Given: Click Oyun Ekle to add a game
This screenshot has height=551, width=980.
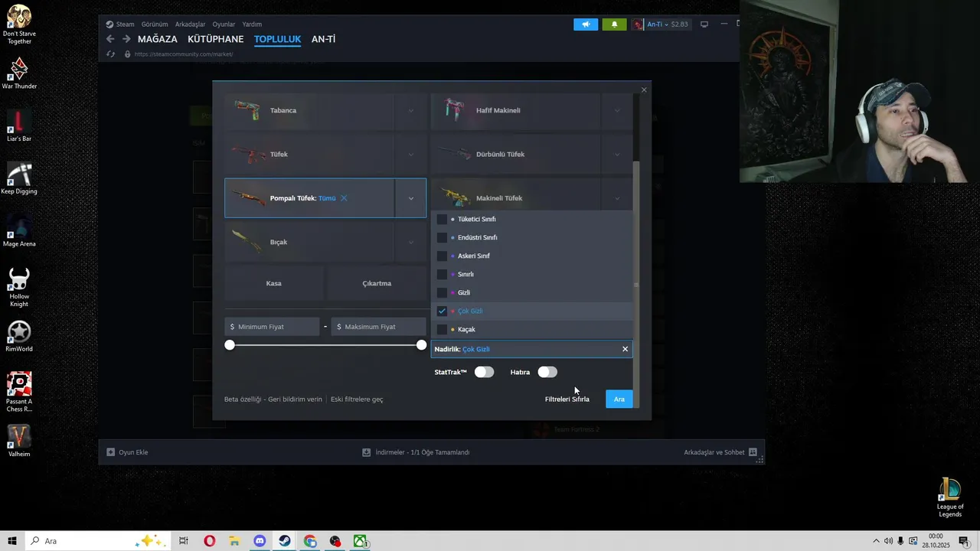Looking at the screenshot, I should [127, 452].
